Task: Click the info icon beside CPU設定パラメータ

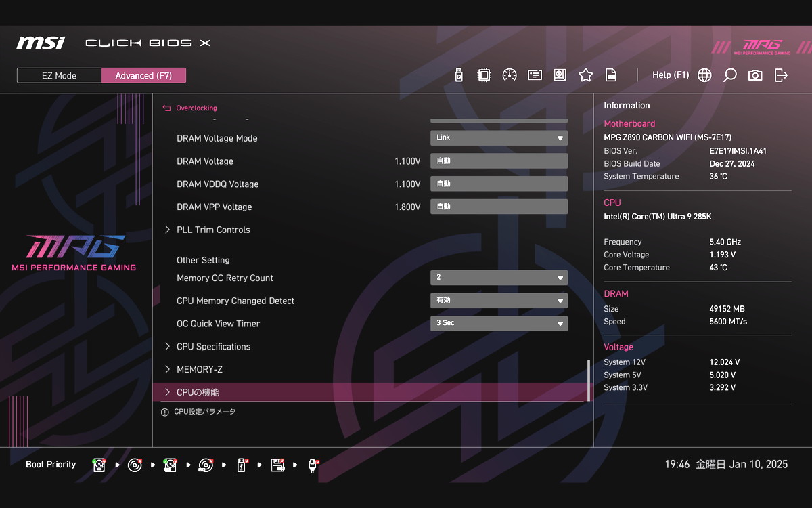Action: coord(165,412)
